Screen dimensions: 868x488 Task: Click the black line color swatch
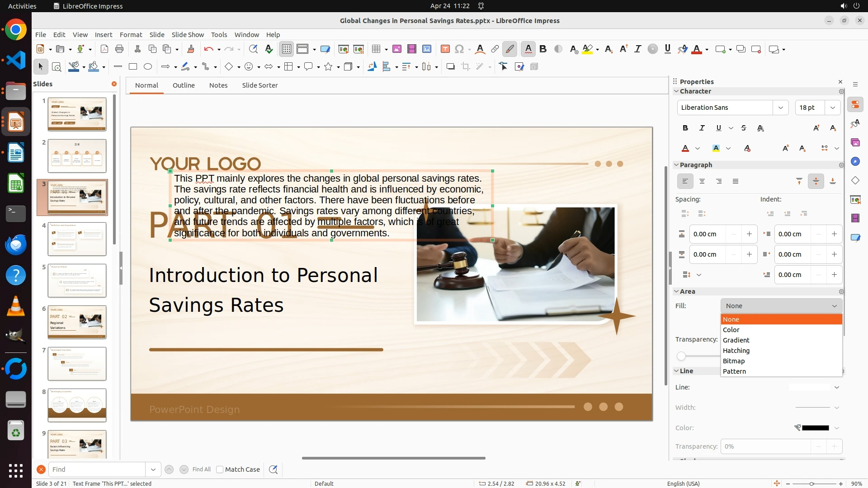click(815, 428)
